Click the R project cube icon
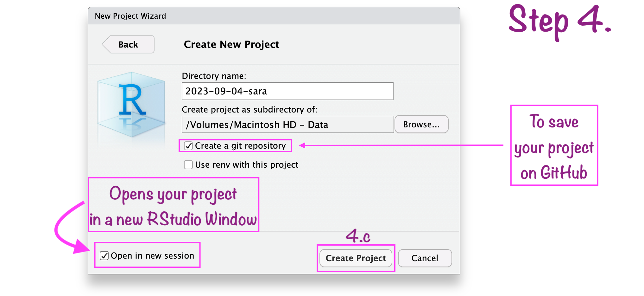644x296 pixels. pos(132,105)
